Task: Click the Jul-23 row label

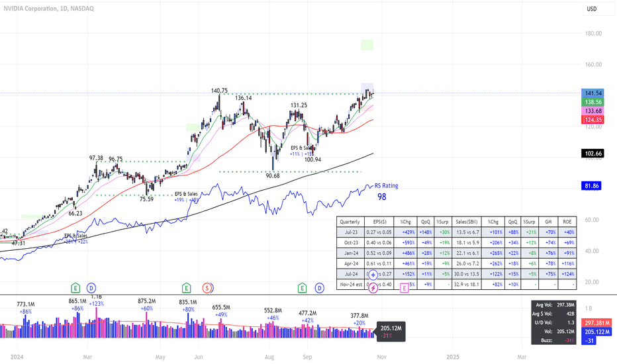Action: 351,232
